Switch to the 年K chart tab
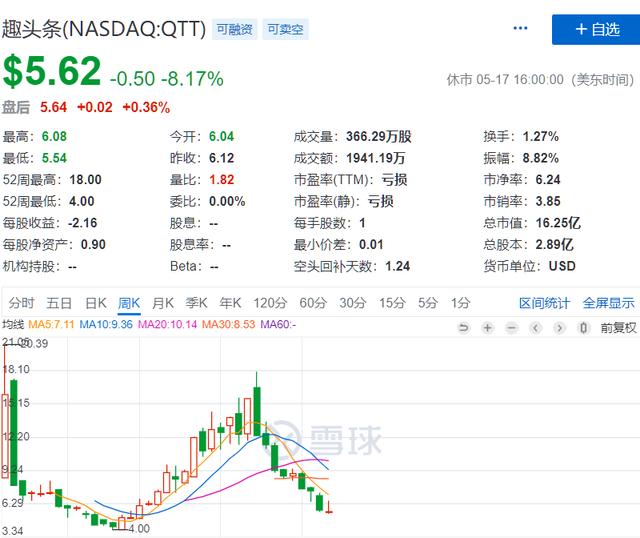This screenshot has height=538, width=640. coord(230,303)
